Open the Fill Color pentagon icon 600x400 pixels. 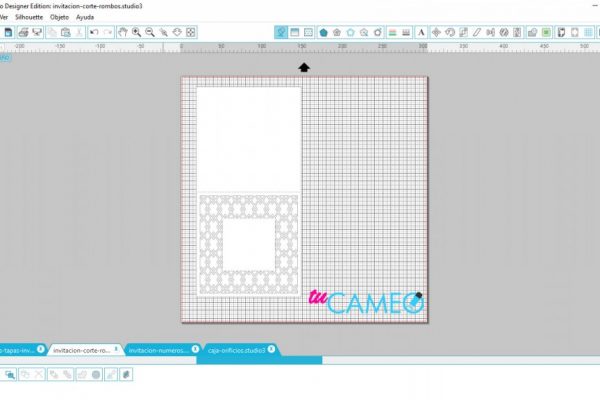click(323, 33)
